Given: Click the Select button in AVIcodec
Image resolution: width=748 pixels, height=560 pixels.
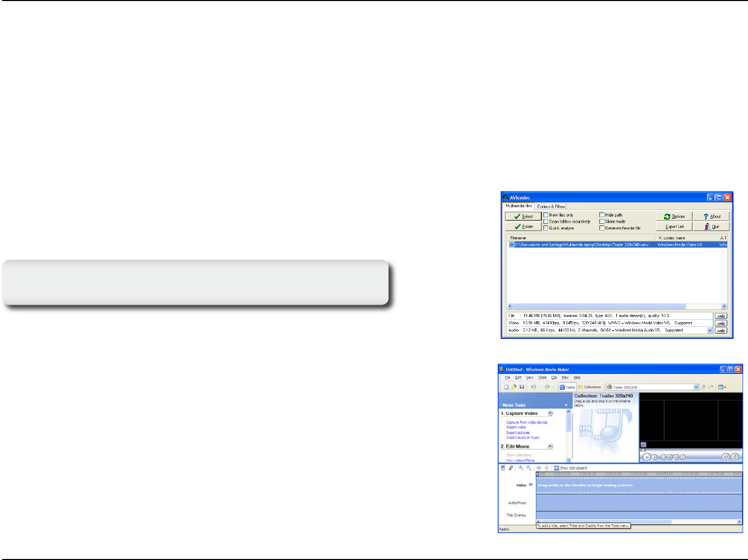Looking at the screenshot, I should 523,217.
